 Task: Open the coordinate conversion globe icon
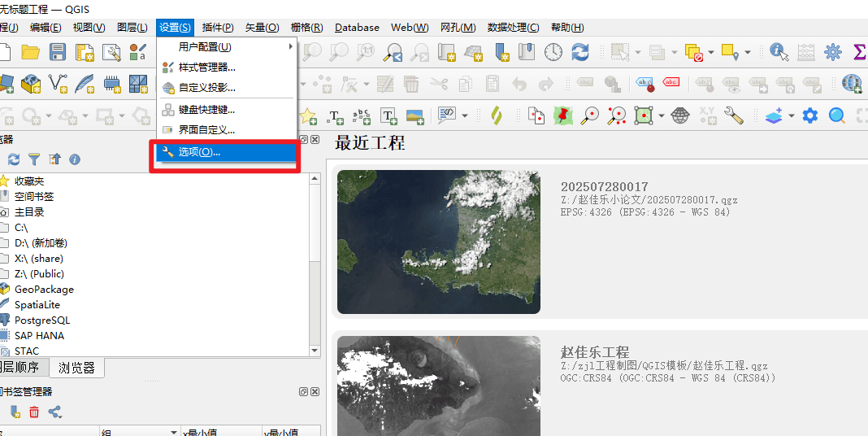[679, 116]
